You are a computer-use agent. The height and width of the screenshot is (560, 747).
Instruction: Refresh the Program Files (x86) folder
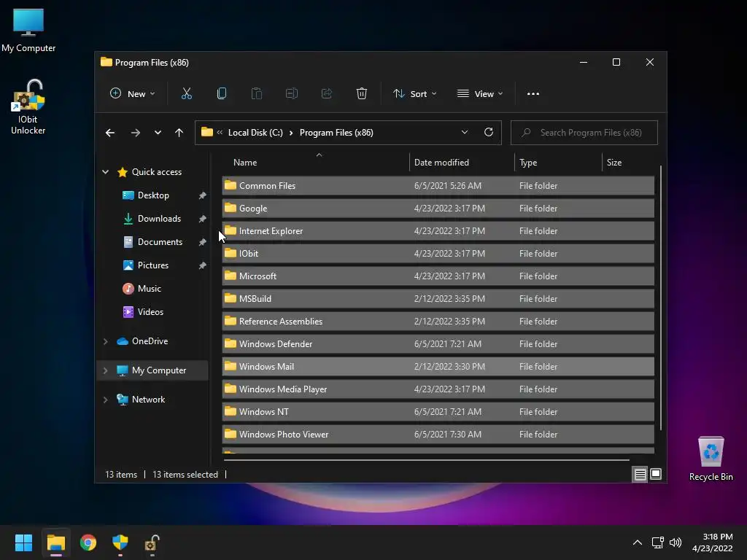[489, 133]
